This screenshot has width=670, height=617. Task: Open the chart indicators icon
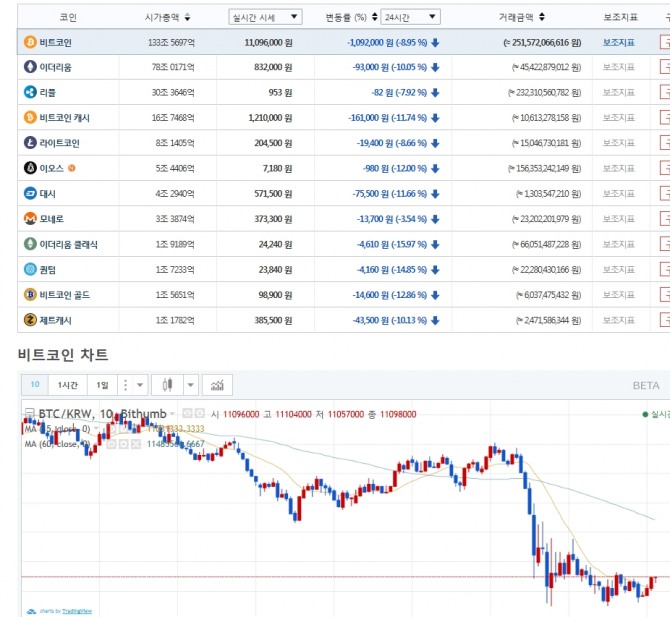tap(218, 385)
